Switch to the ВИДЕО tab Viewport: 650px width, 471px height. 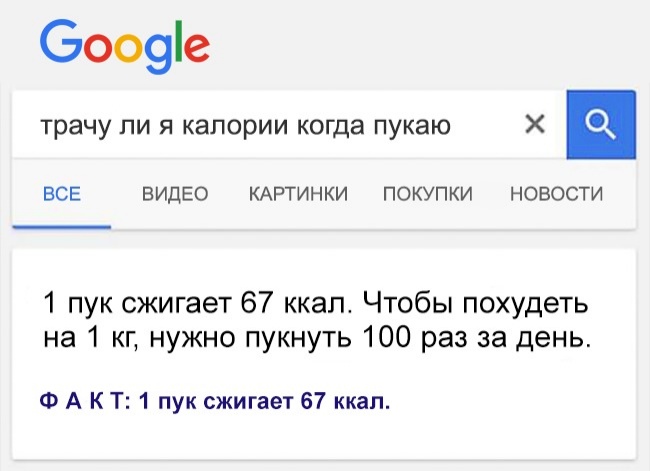[x=174, y=194]
